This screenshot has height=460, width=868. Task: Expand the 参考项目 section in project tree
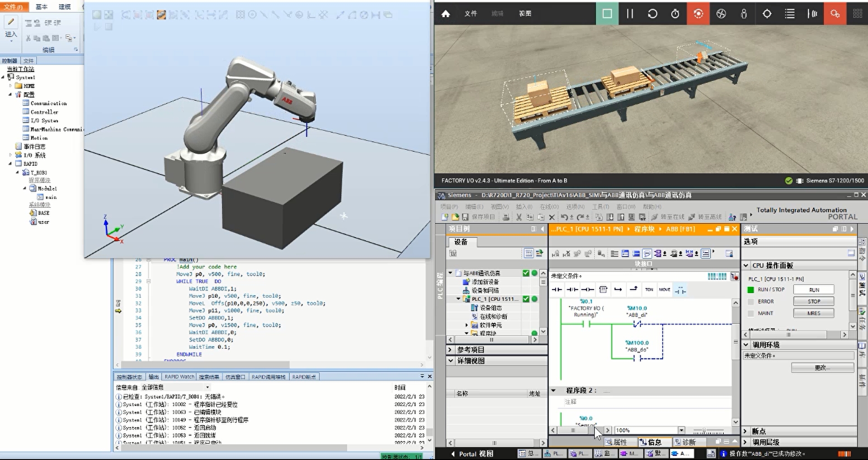coord(450,350)
